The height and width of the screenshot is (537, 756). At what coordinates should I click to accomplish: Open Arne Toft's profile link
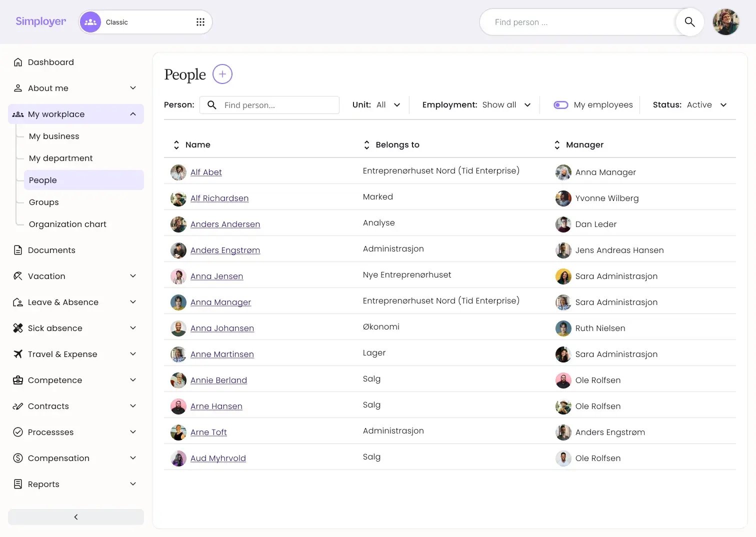tap(208, 432)
